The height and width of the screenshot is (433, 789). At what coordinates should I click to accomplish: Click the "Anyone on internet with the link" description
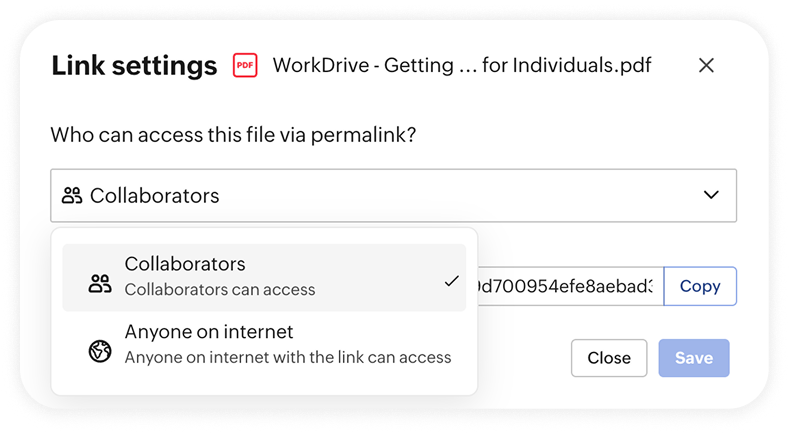(288, 357)
